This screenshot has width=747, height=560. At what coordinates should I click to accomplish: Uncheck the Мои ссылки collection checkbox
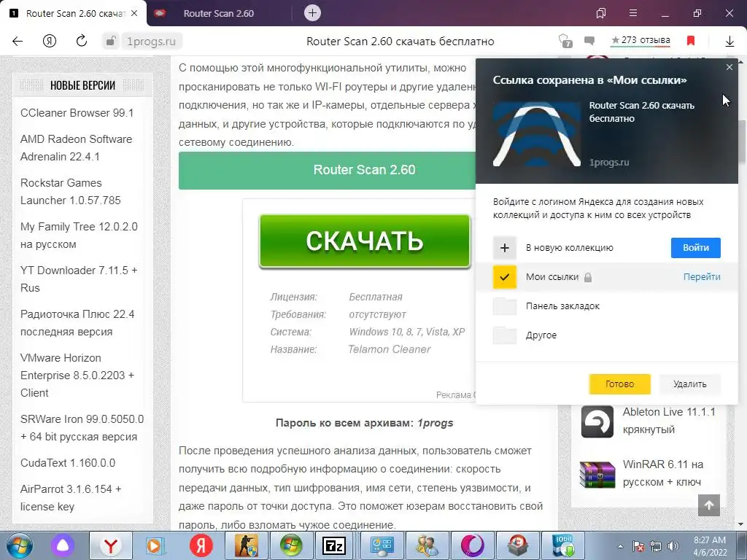(x=505, y=276)
